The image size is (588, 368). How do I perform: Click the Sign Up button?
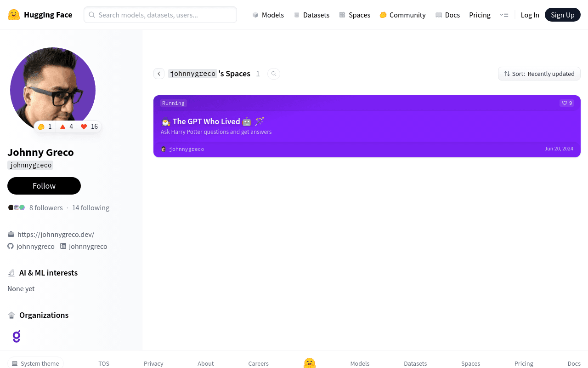[563, 15]
